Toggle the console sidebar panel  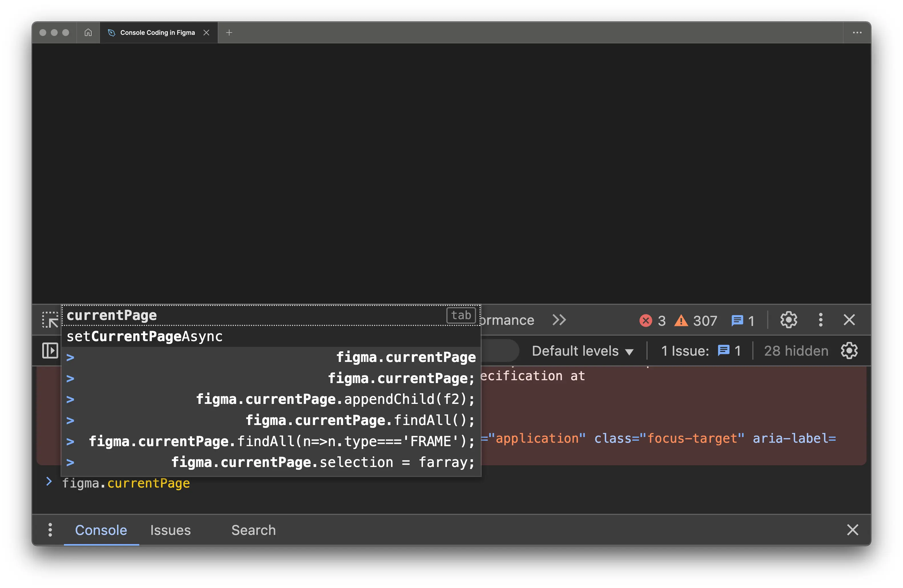pyautogui.click(x=50, y=351)
